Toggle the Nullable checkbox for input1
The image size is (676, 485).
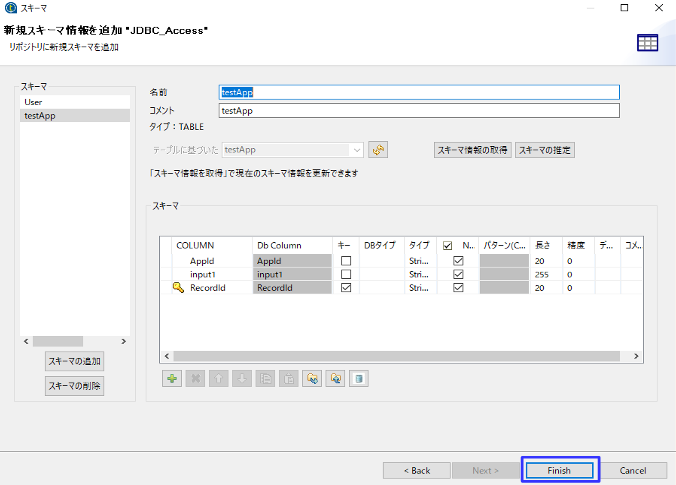click(458, 274)
